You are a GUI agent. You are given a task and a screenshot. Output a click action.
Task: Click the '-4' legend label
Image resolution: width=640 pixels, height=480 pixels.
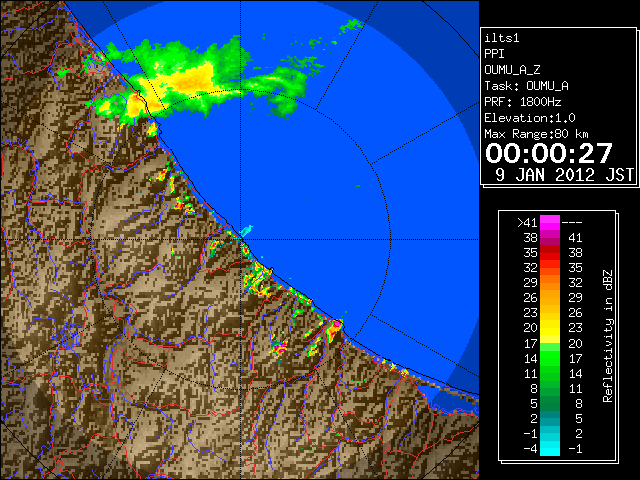coord(531,449)
